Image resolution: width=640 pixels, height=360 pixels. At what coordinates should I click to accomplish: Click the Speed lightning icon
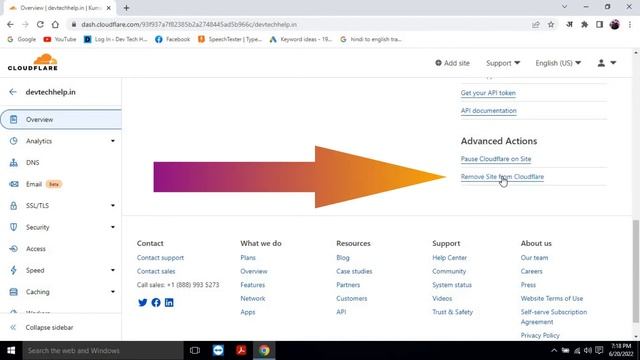click(x=13, y=270)
